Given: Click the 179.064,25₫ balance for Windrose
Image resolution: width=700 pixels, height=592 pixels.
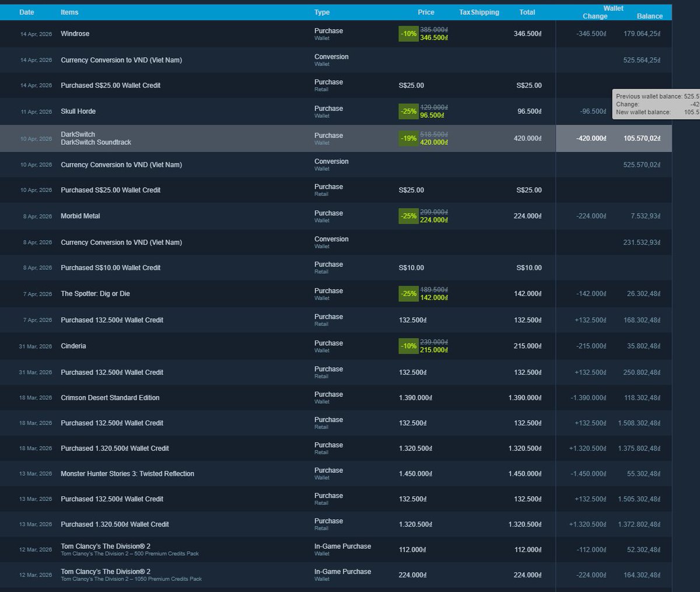Looking at the screenshot, I should tap(642, 34).
